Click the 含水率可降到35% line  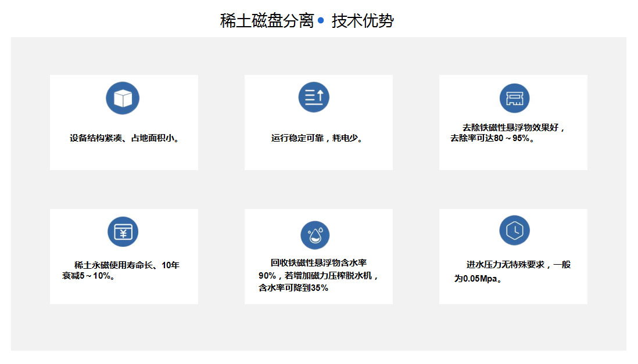tap(293, 287)
